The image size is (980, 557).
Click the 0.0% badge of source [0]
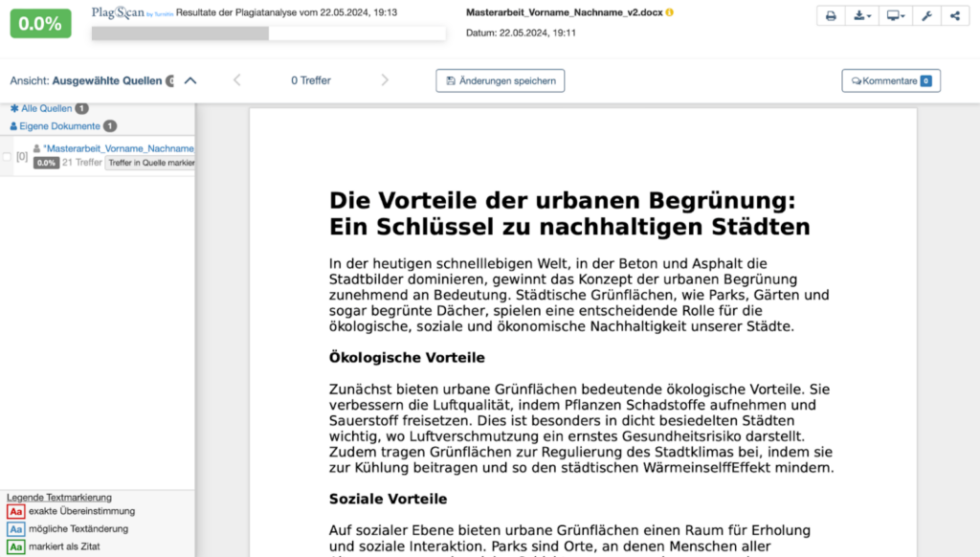(46, 163)
